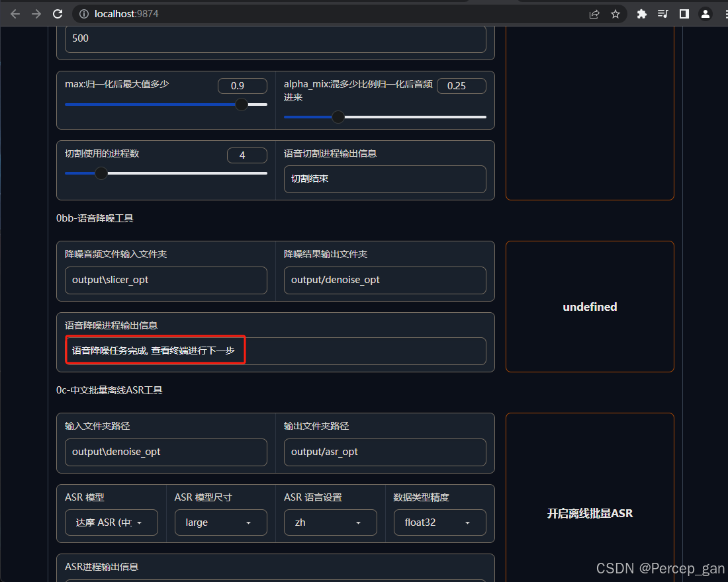Viewport: 728px width, 582px height.
Task: Click the 切割使用的进程数 label
Action: click(x=102, y=153)
